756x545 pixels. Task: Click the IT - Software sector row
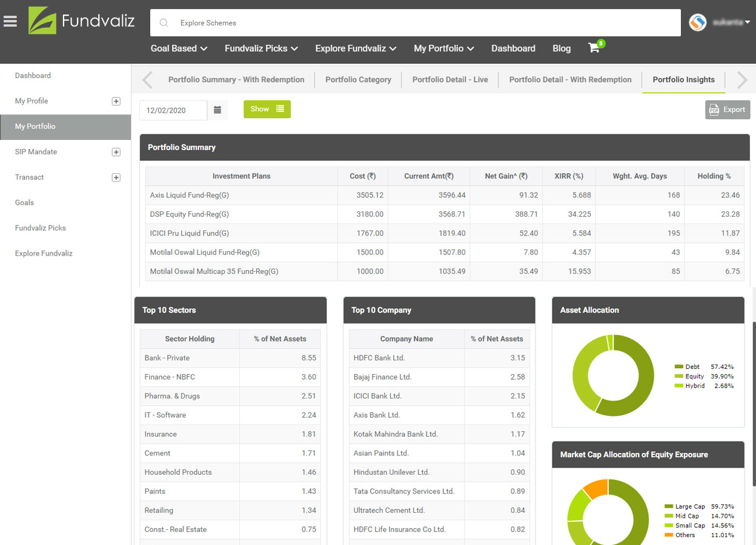click(x=231, y=415)
